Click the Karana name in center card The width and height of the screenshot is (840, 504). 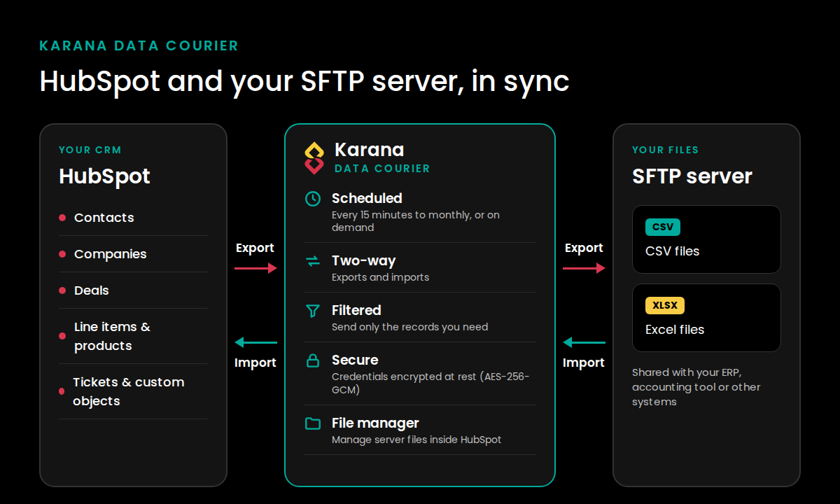(369, 150)
